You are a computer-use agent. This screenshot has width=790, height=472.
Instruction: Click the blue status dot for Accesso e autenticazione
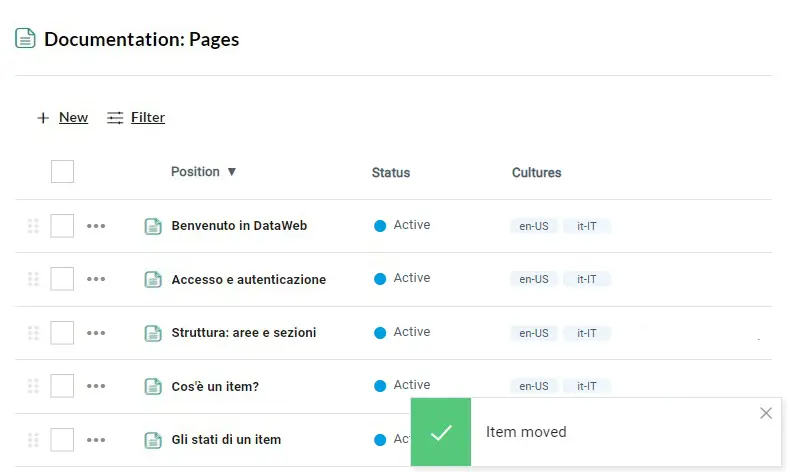(x=380, y=279)
